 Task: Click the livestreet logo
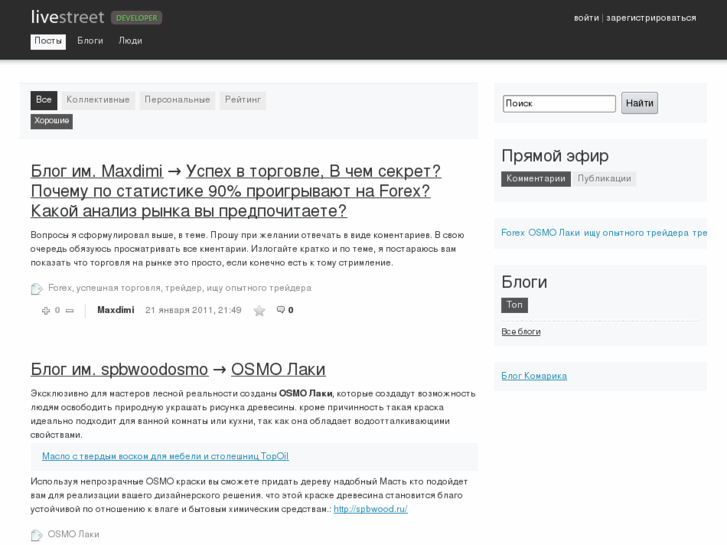[x=68, y=17]
